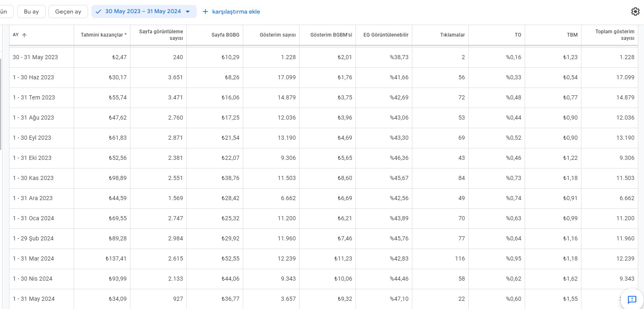Select row 1 - 29 Şub 2024
This screenshot has width=644, height=309.
323,239
